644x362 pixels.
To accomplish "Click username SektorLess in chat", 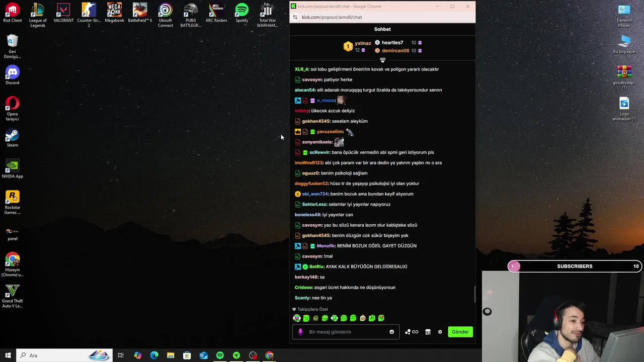I will [x=314, y=204].
